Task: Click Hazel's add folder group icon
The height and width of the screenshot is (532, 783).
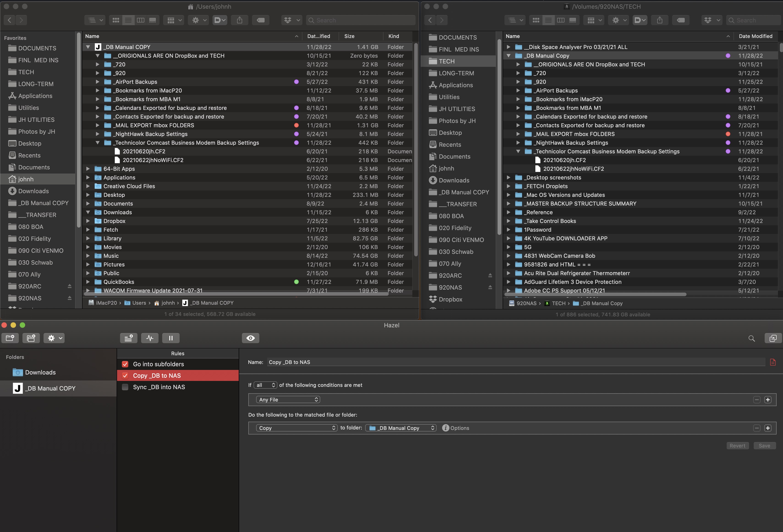Action: 31,338
